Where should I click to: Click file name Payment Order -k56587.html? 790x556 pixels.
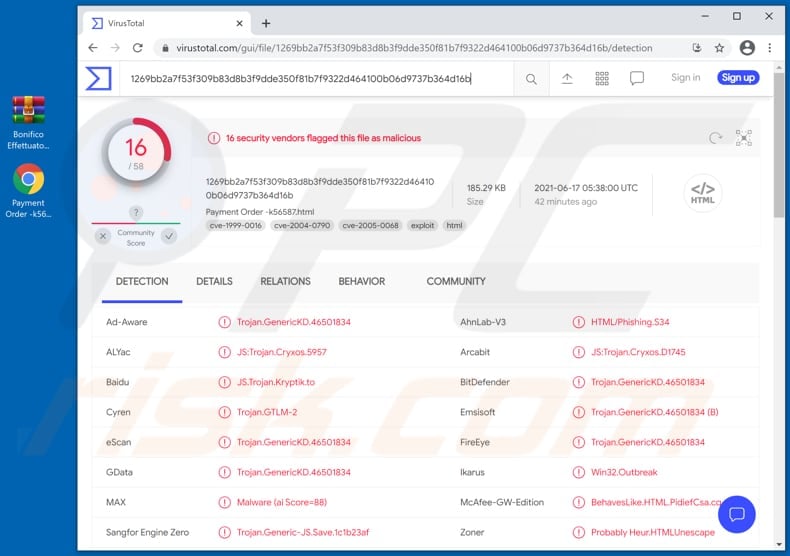pyautogui.click(x=259, y=212)
